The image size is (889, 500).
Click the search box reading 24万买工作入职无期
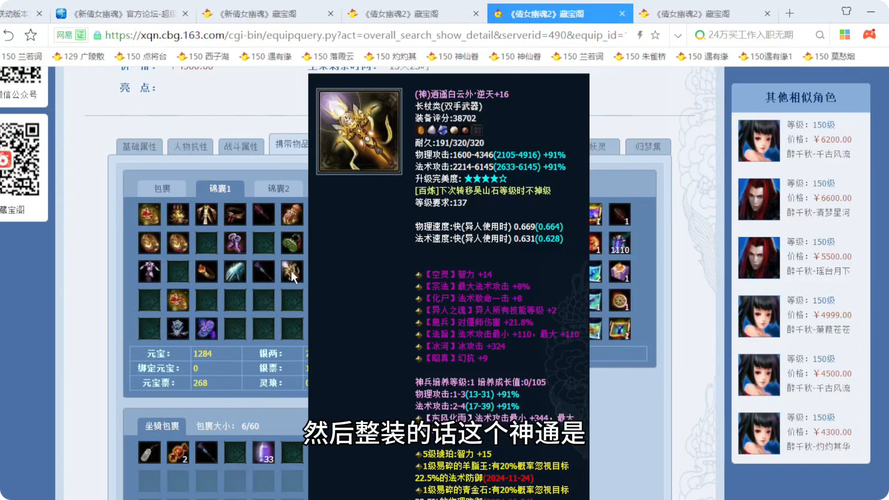click(x=751, y=35)
